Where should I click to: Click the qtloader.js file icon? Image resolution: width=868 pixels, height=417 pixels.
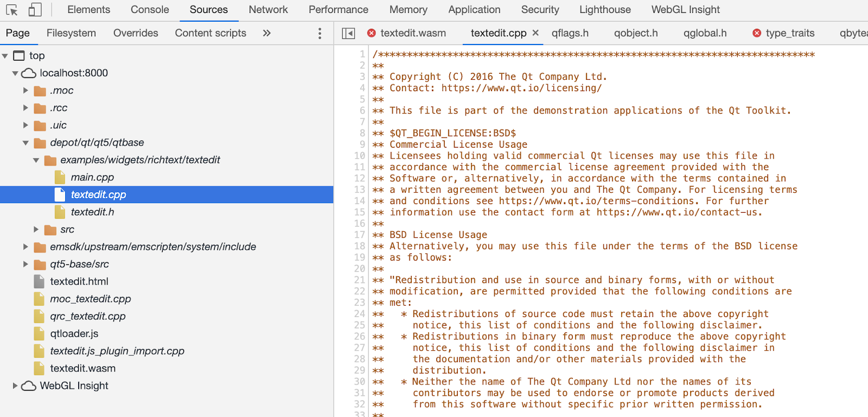[39, 333]
